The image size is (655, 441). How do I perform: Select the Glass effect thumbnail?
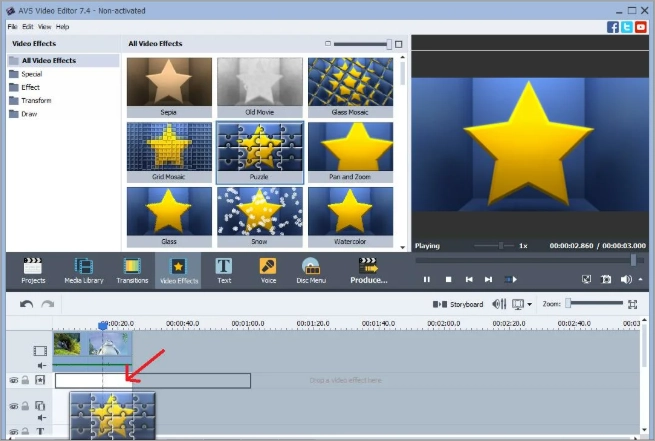[169, 217]
